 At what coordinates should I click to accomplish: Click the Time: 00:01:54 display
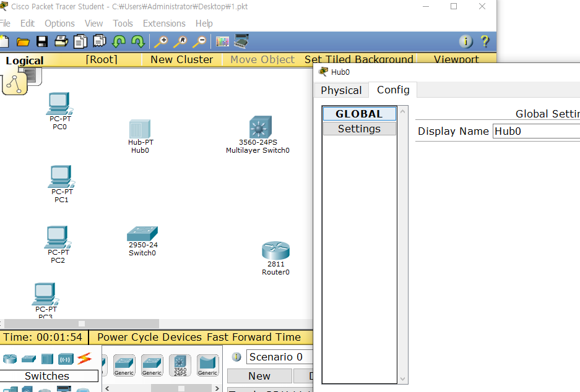click(43, 337)
